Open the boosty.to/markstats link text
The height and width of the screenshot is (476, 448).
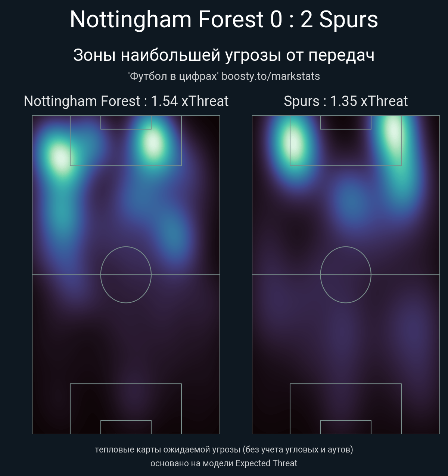click(271, 76)
